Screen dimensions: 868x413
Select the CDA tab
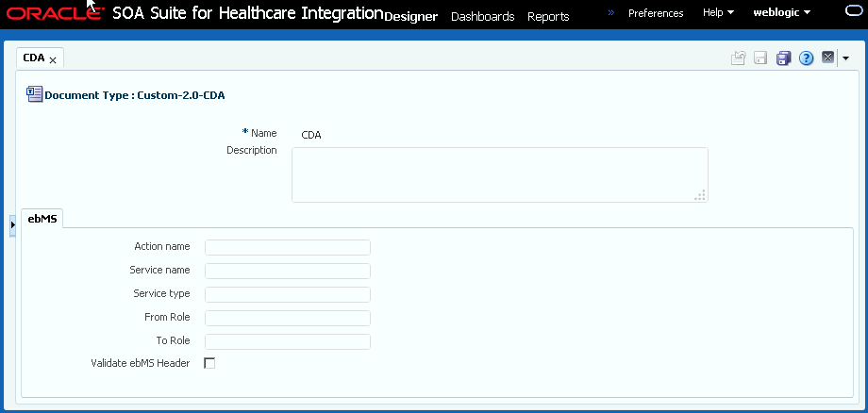click(34, 58)
